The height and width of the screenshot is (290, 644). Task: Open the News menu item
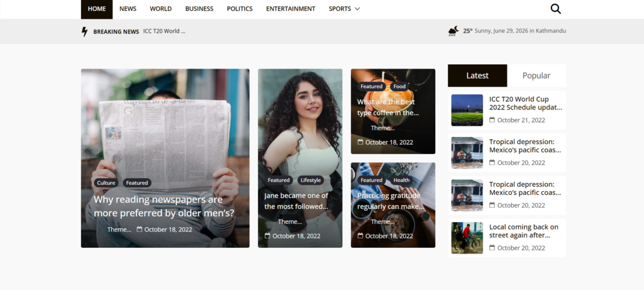(128, 9)
